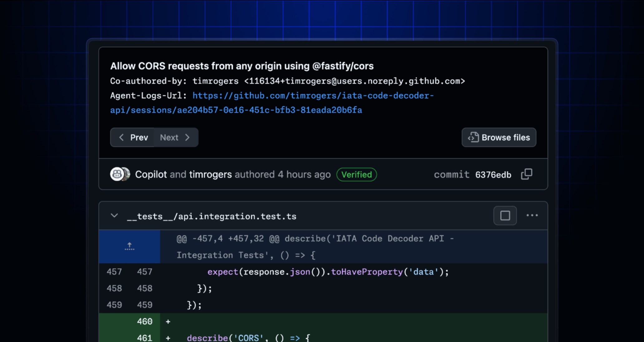Select new line number 461 in diff
Image resolution: width=644 pixels, height=342 pixels.
tap(144, 338)
